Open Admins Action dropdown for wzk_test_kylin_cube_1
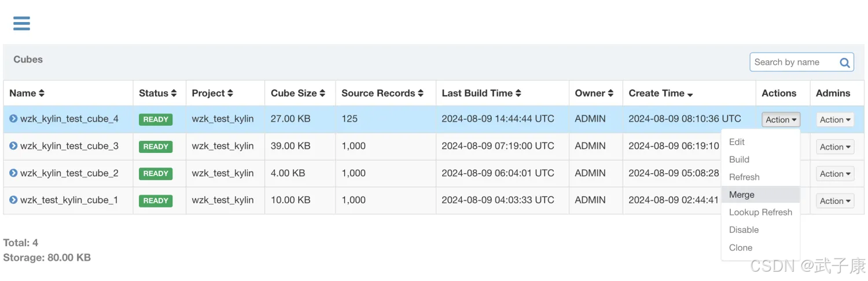Viewport: 868px width, 281px height. (836, 201)
